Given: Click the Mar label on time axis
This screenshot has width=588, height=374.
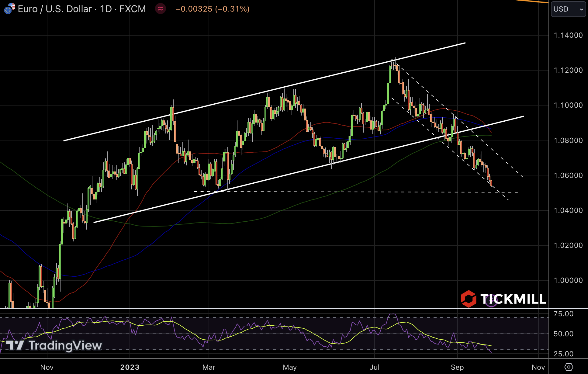Looking at the screenshot, I should pyautogui.click(x=209, y=367).
